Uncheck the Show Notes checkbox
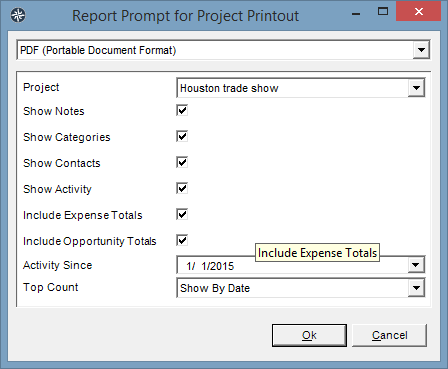This screenshot has width=448, height=369. tap(182, 110)
